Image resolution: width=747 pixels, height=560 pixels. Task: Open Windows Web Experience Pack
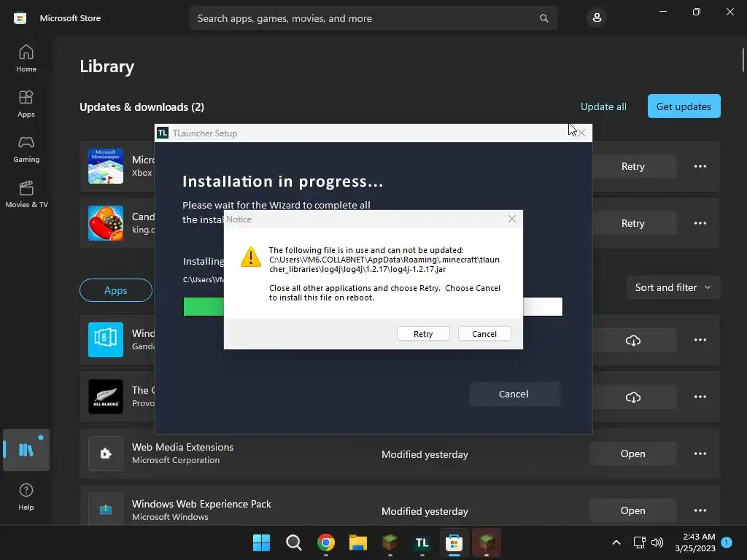pyautogui.click(x=632, y=510)
